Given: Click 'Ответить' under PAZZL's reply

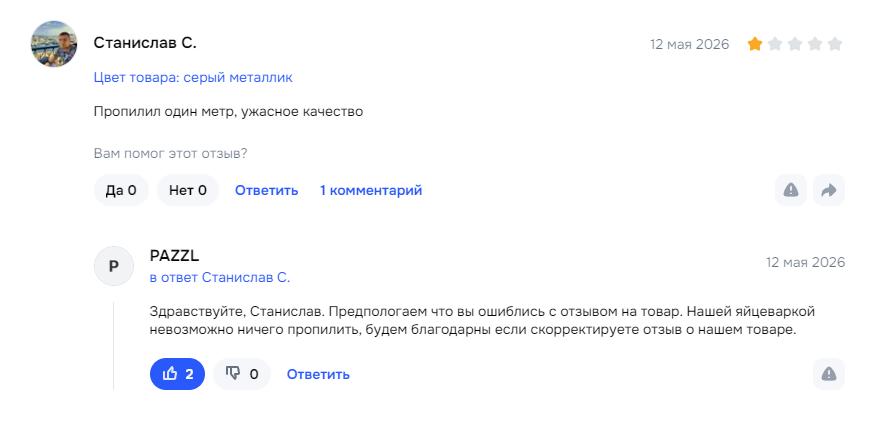Looking at the screenshot, I should point(318,374).
